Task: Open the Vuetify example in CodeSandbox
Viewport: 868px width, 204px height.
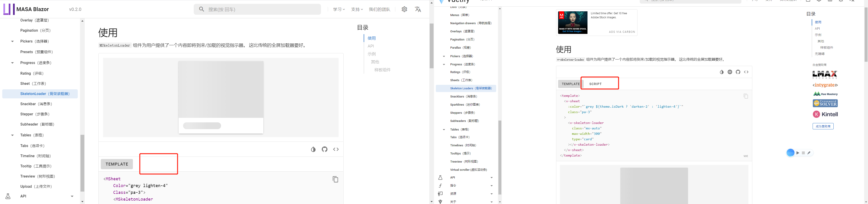Action: [x=729, y=72]
